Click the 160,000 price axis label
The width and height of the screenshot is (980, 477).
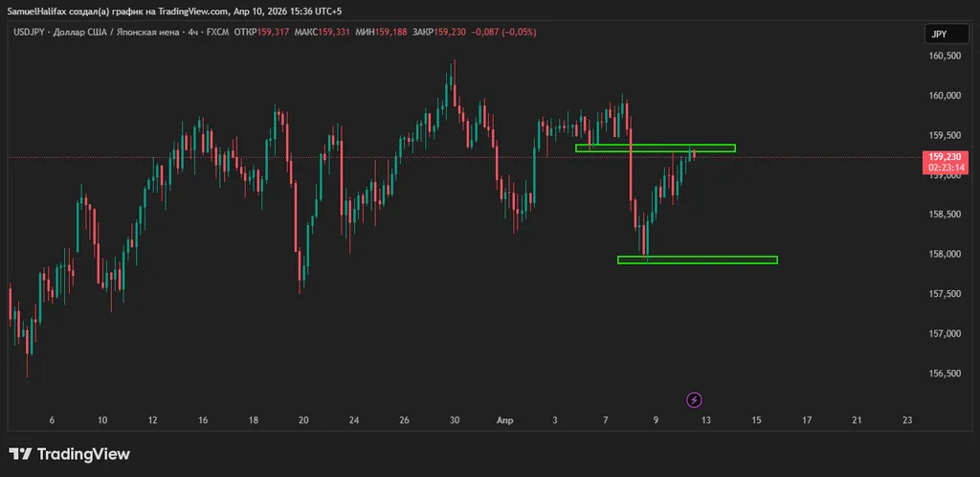(945, 96)
